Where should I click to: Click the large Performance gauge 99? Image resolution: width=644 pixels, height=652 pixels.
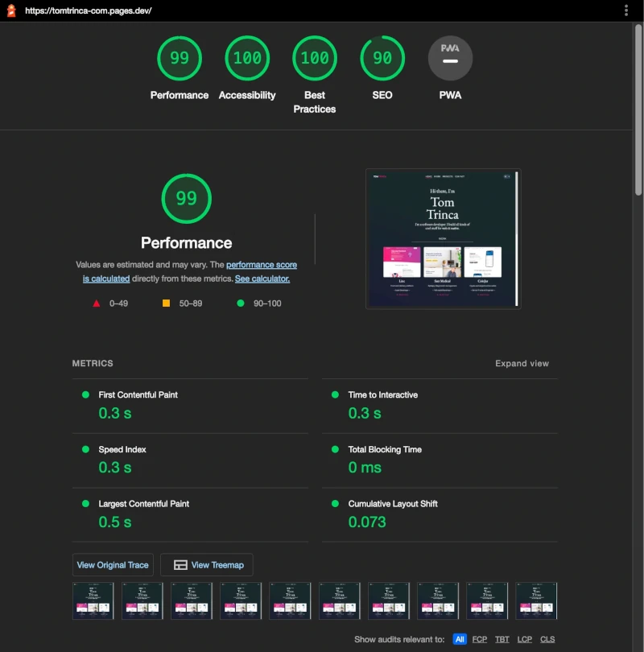pos(186,198)
